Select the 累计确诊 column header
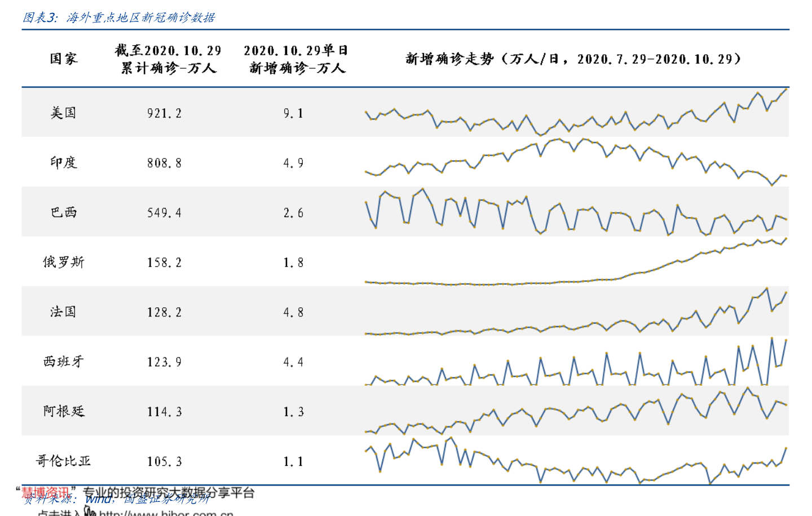Viewport: 812px width, 516px height. coord(168,59)
